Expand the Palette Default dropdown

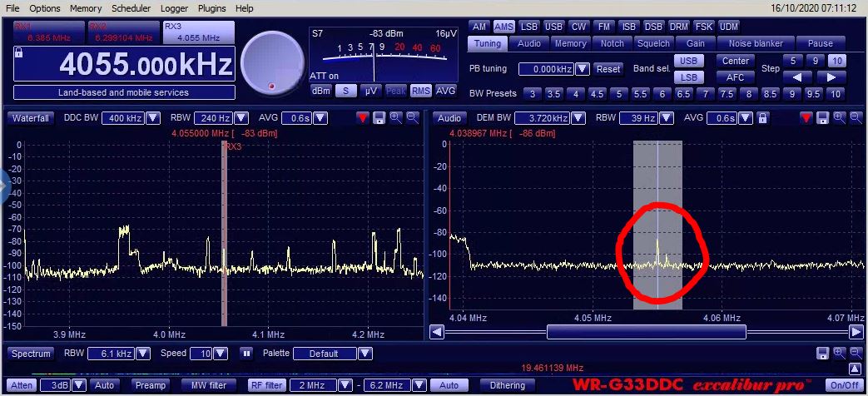(365, 354)
